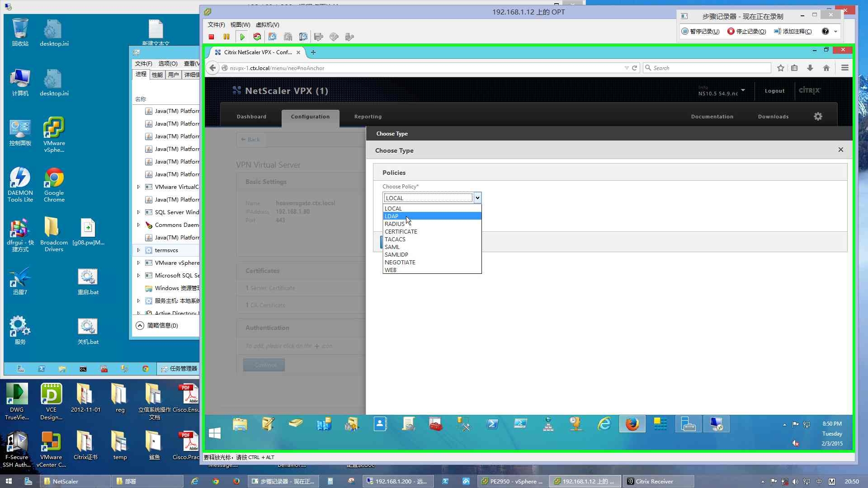The image size is (868, 488).
Task: Close the Choose Type dialog with X
Action: point(841,150)
